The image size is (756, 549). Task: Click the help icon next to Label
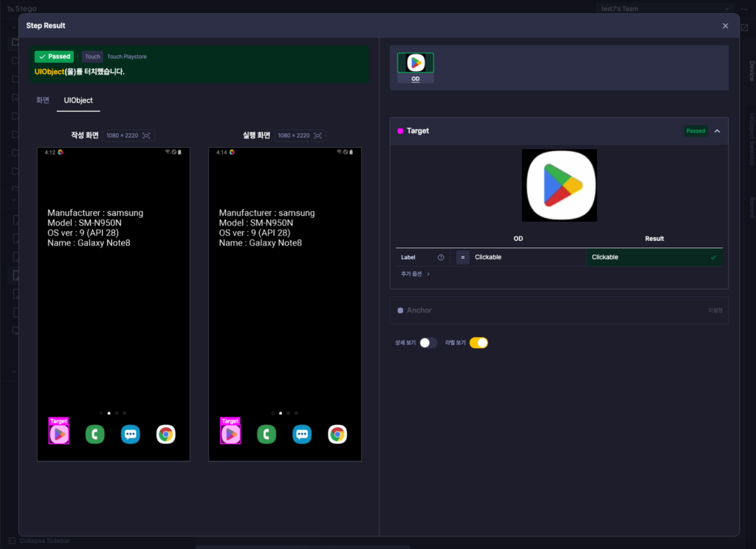[x=441, y=258]
